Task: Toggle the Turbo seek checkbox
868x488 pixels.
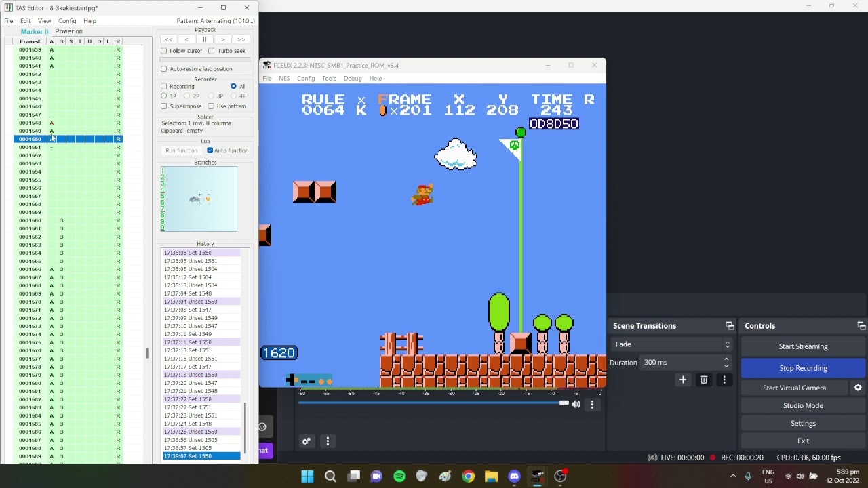Action: (212, 51)
